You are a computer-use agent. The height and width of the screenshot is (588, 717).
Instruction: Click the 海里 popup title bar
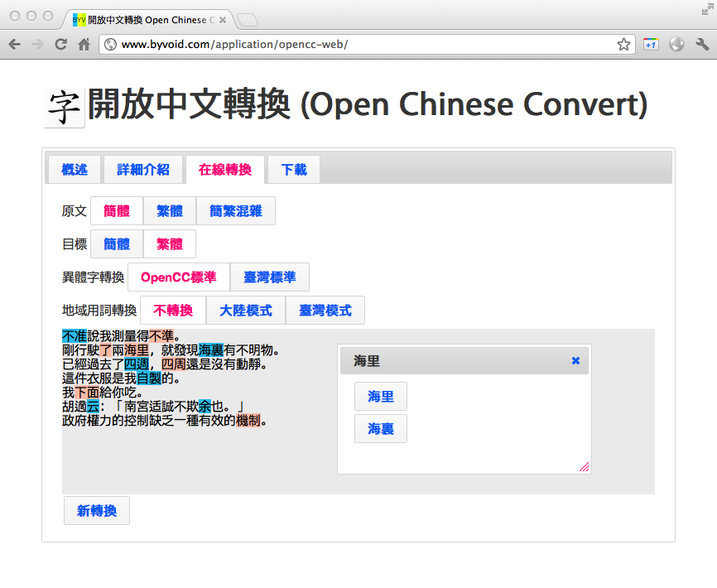[x=464, y=361]
